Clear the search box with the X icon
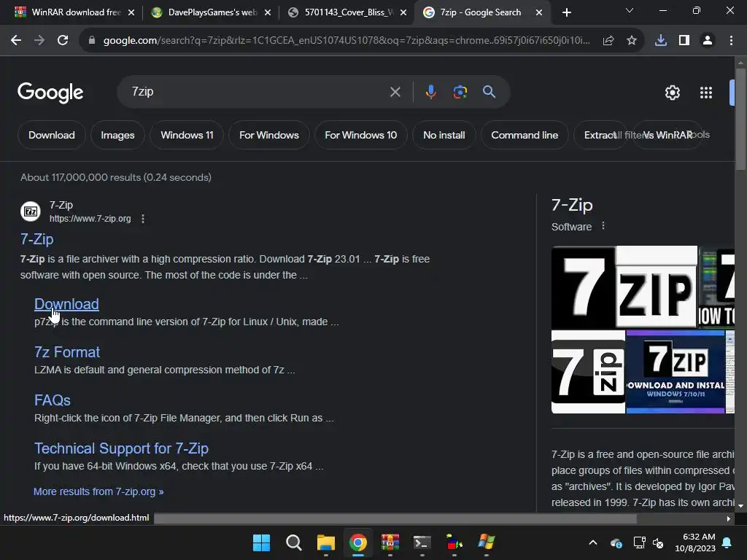The width and height of the screenshot is (747, 560). tap(395, 92)
